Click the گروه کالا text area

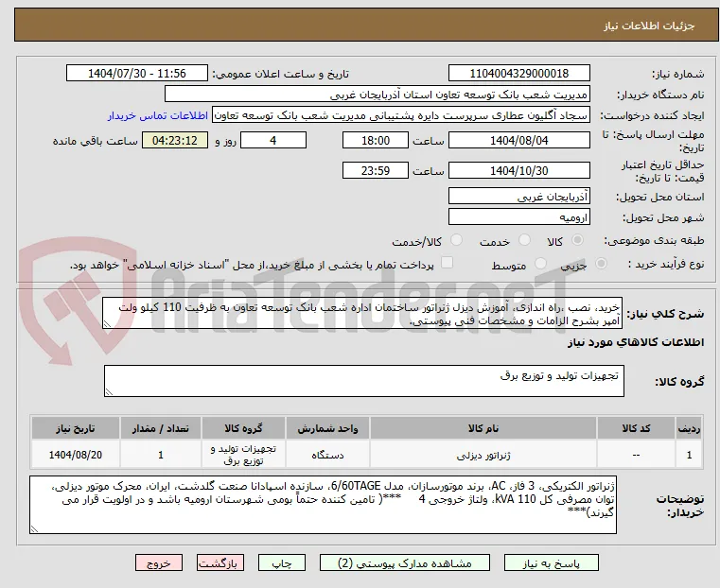(x=364, y=381)
